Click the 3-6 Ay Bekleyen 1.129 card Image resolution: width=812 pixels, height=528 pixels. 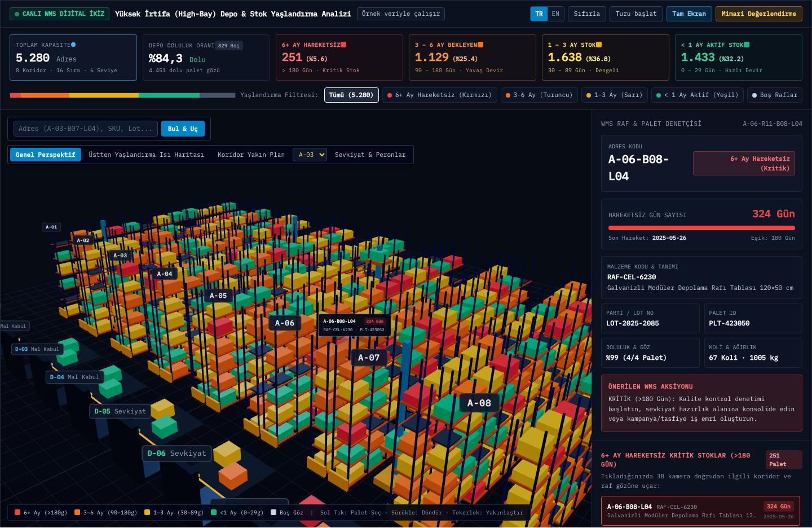473,58
